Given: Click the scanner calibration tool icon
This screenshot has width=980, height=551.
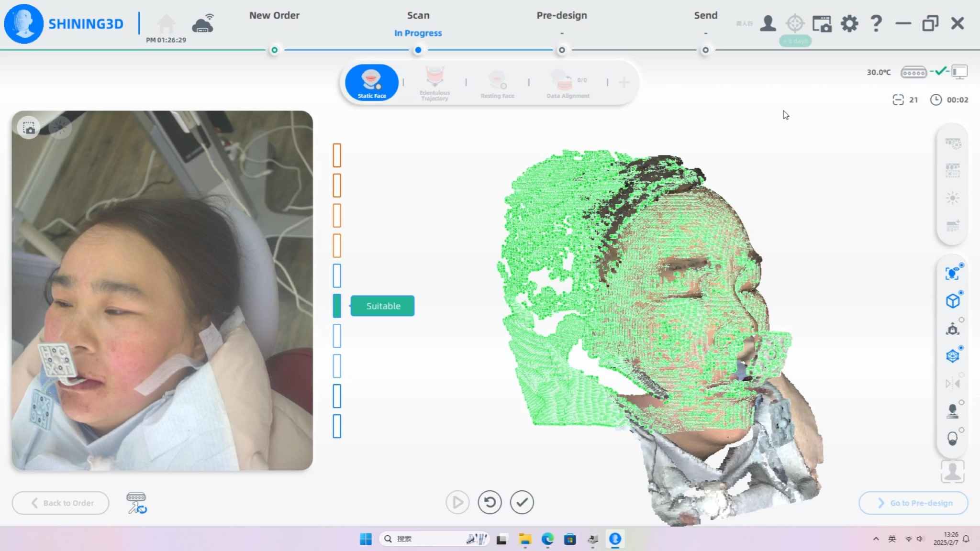Looking at the screenshot, I should pyautogui.click(x=136, y=503).
